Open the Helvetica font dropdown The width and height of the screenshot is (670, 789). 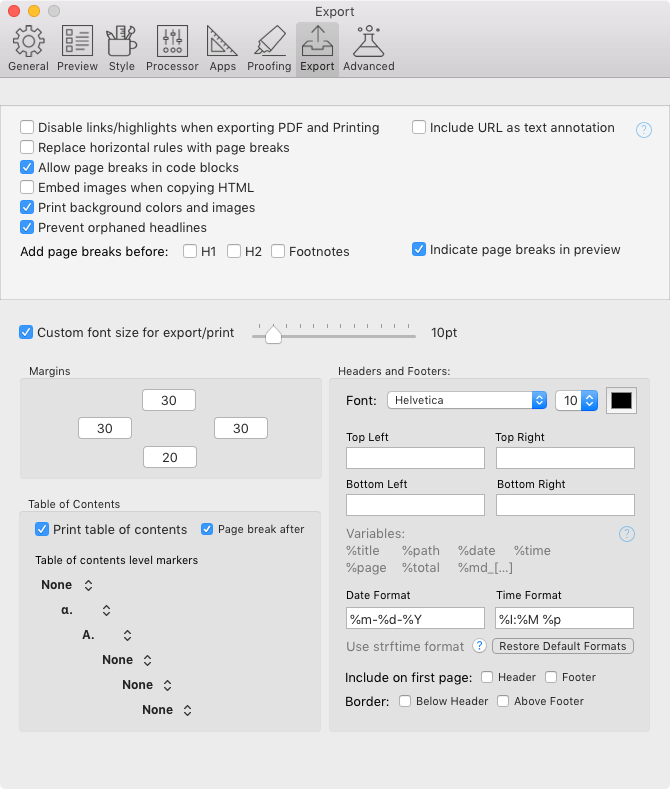(467, 400)
